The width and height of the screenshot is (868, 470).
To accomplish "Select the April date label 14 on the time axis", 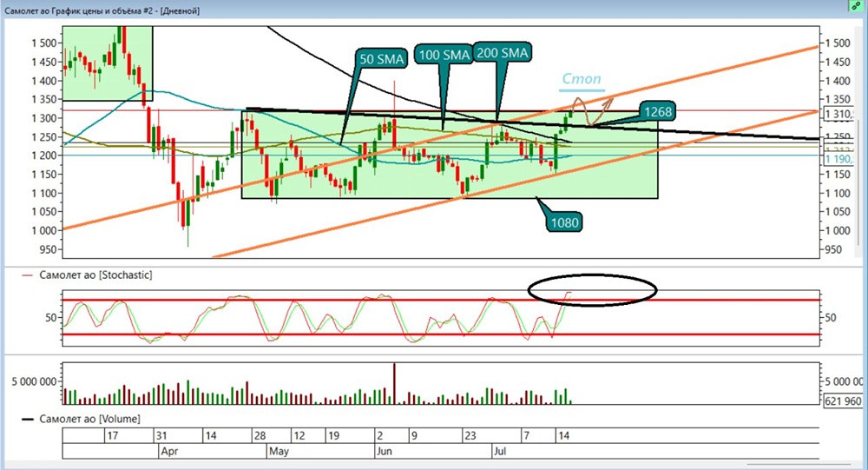I will coord(211,435).
